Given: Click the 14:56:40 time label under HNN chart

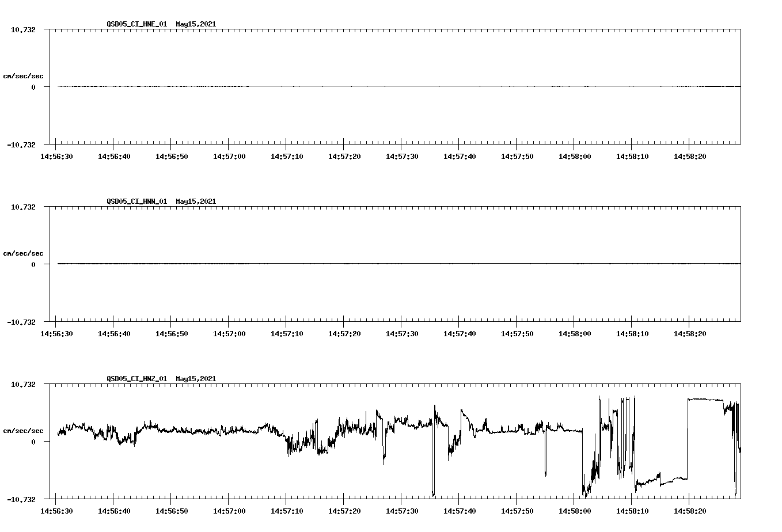Looking at the screenshot, I should pos(113,333).
